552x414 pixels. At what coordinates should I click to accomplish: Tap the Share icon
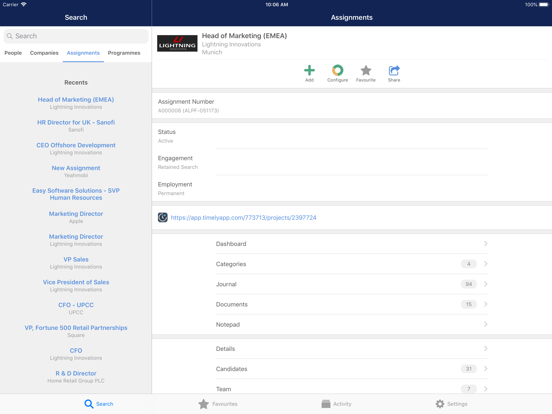coord(394,70)
